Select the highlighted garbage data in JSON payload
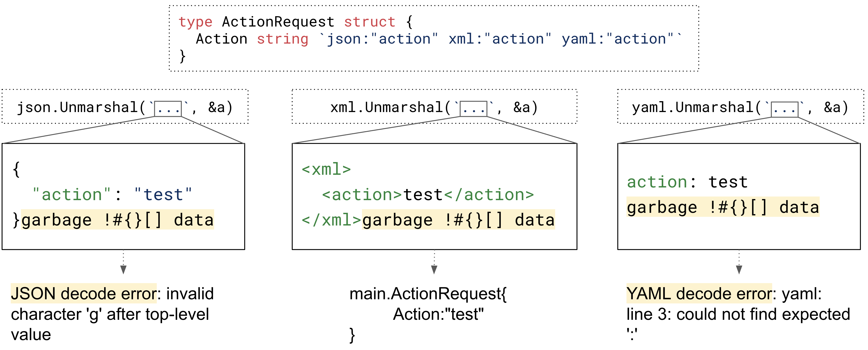Screen dimensions: 868x350 (x=117, y=220)
